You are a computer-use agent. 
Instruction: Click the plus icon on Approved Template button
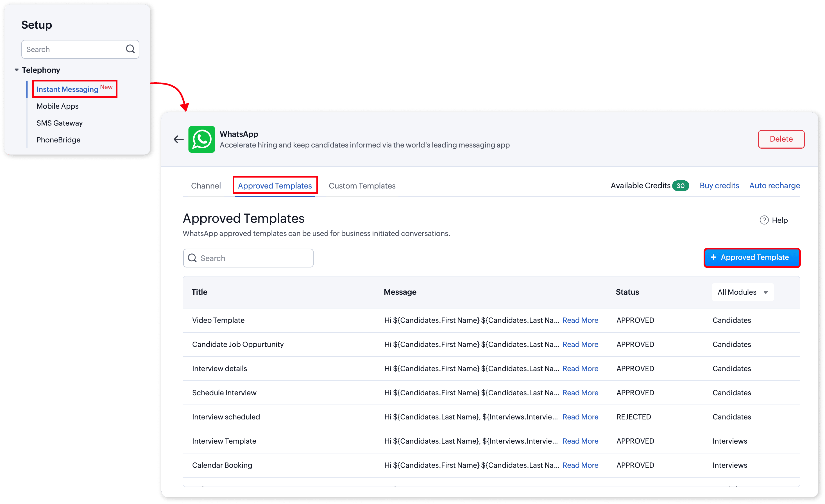tap(713, 257)
